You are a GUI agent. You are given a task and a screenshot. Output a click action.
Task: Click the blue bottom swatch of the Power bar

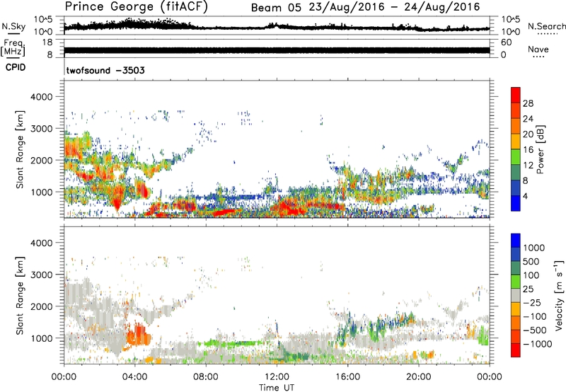(516, 203)
